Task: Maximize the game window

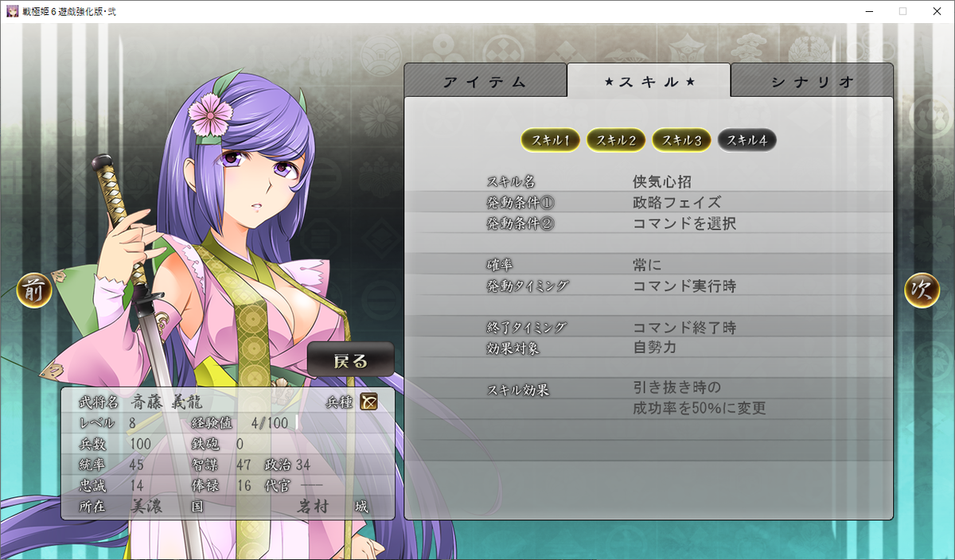Action: (x=902, y=11)
